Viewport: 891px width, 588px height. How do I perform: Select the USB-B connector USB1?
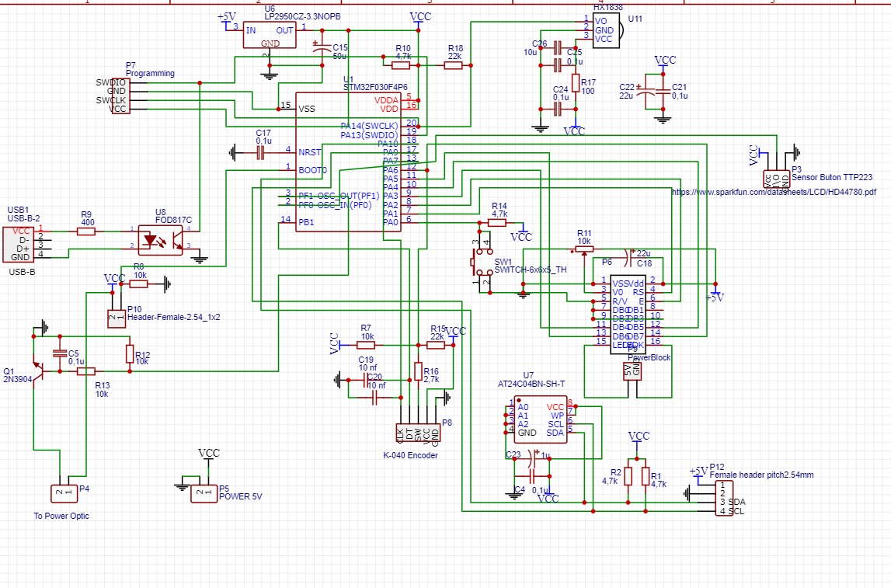22,243
